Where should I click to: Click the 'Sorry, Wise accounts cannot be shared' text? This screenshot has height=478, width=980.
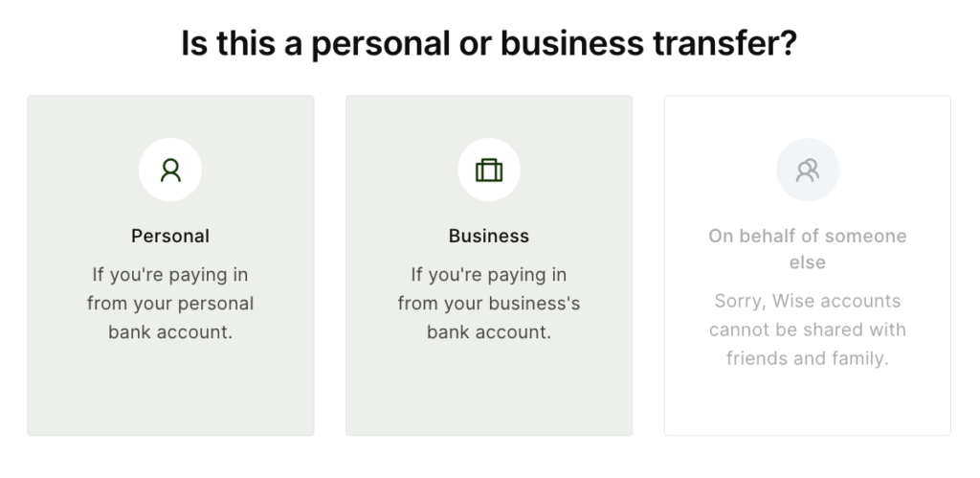click(808, 315)
